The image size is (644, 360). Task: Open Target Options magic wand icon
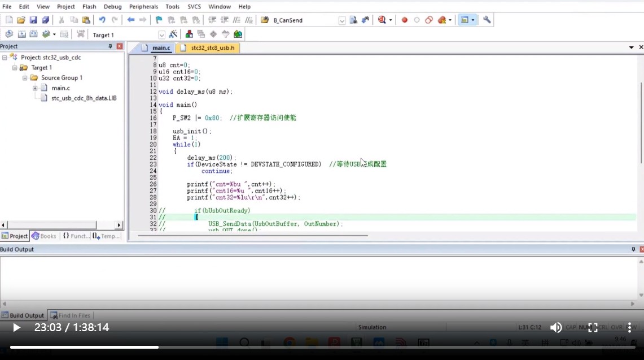click(173, 34)
